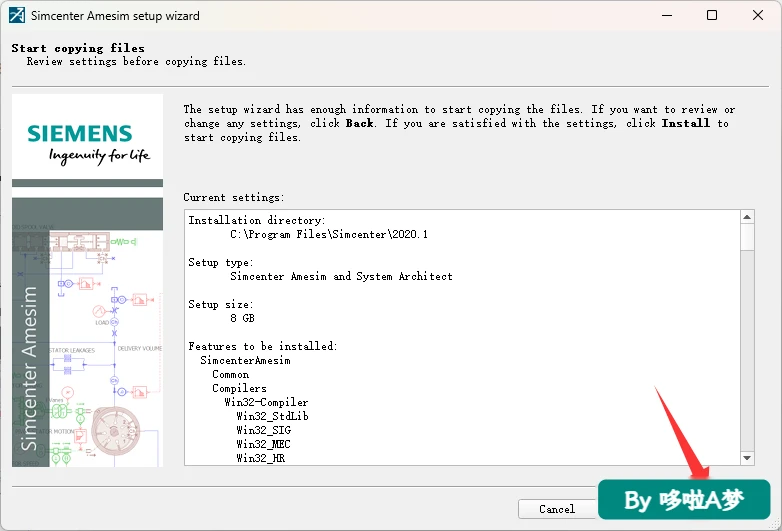Click the SIEMENS logo image

(87, 144)
